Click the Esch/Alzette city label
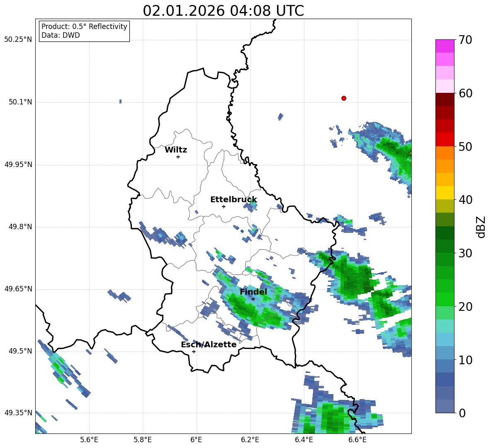Viewport: 491px width, 448px height. pyautogui.click(x=209, y=345)
